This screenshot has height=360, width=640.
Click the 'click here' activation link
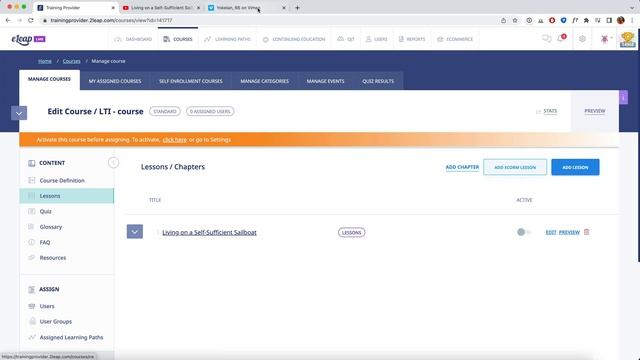pyautogui.click(x=174, y=140)
